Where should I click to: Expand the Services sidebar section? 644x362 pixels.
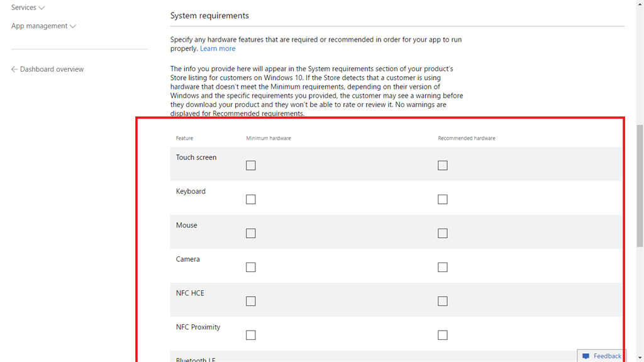click(x=28, y=8)
